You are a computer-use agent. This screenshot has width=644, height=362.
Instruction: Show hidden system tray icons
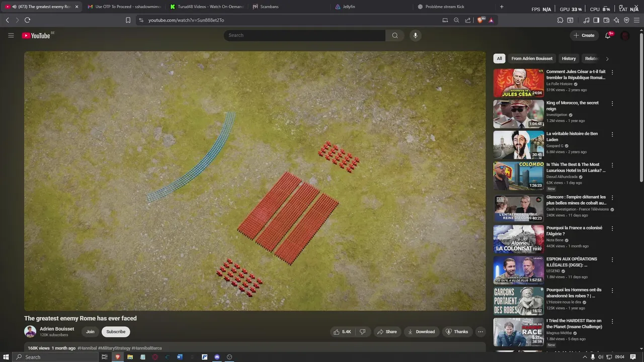(585, 357)
